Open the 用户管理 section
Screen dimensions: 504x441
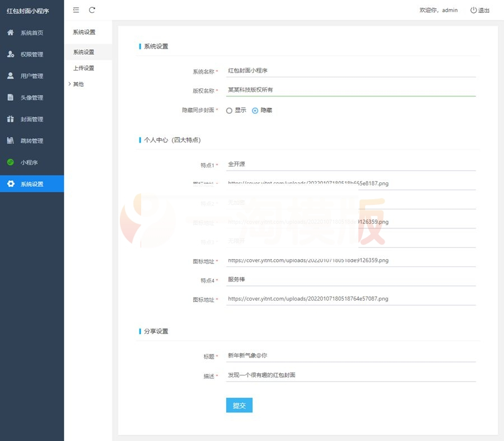(32, 76)
